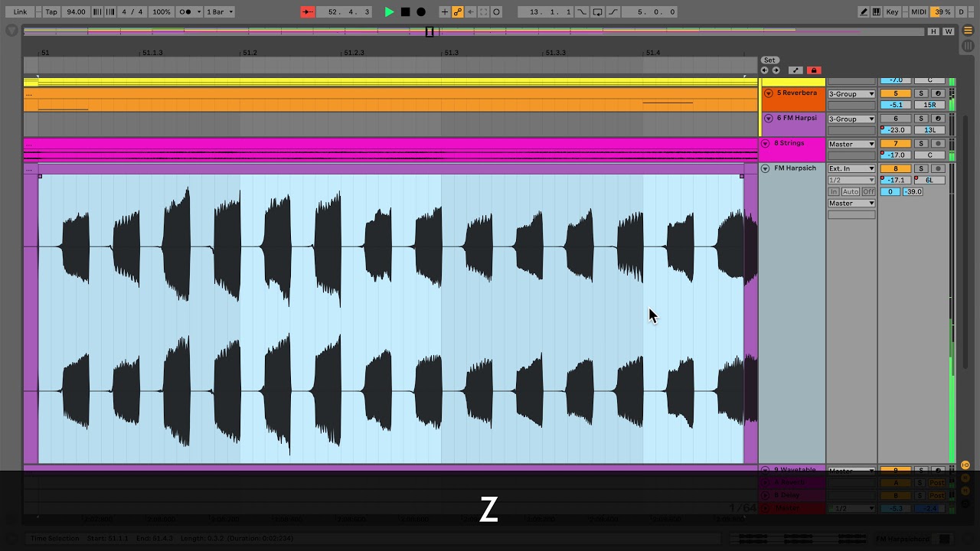The image size is (980, 551).
Task: Click the -17.1 volume field on FM Harpsich
Action: pos(895,180)
